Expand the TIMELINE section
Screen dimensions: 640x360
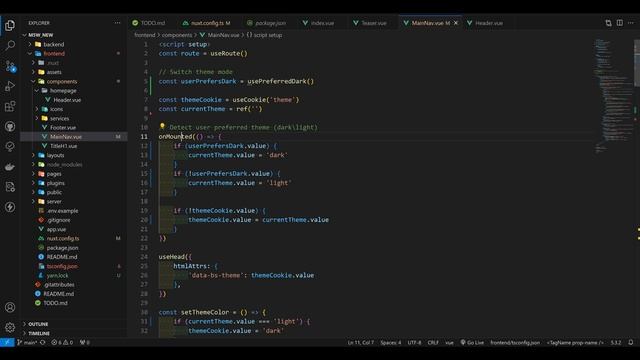click(39, 333)
